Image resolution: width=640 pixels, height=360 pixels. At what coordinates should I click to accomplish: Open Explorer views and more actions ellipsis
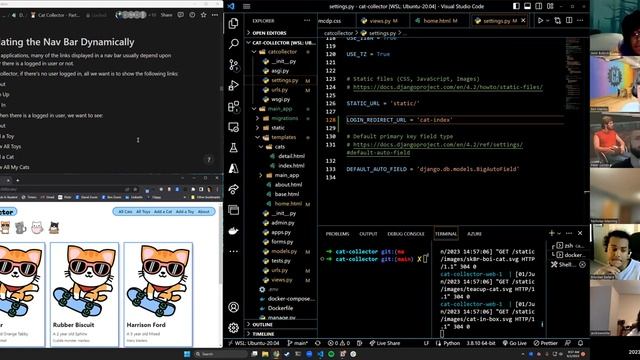tap(307, 20)
